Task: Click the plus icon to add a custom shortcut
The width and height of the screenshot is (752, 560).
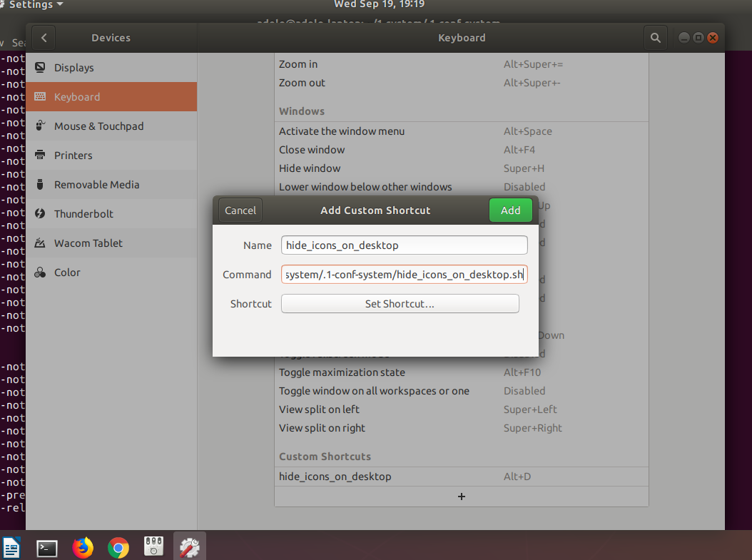Action: tap(461, 497)
